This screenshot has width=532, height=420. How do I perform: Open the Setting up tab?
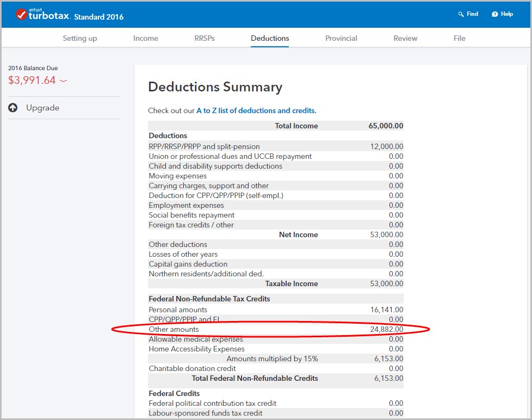pyautogui.click(x=80, y=38)
